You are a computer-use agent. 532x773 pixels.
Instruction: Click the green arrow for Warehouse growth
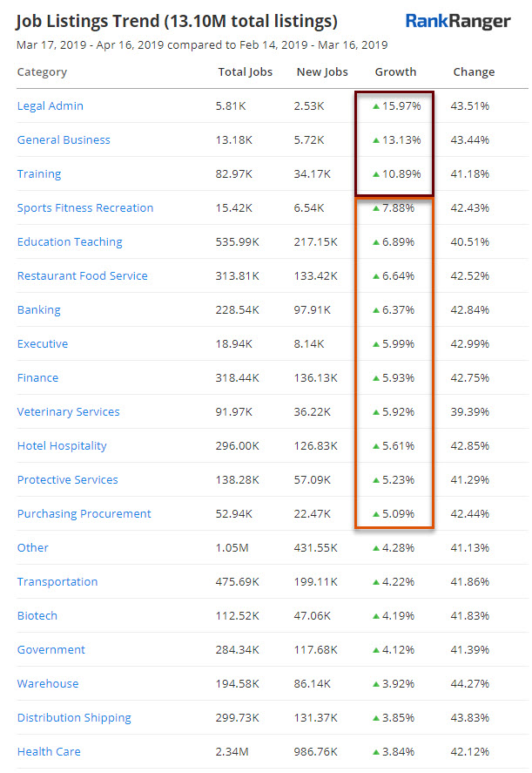point(375,684)
